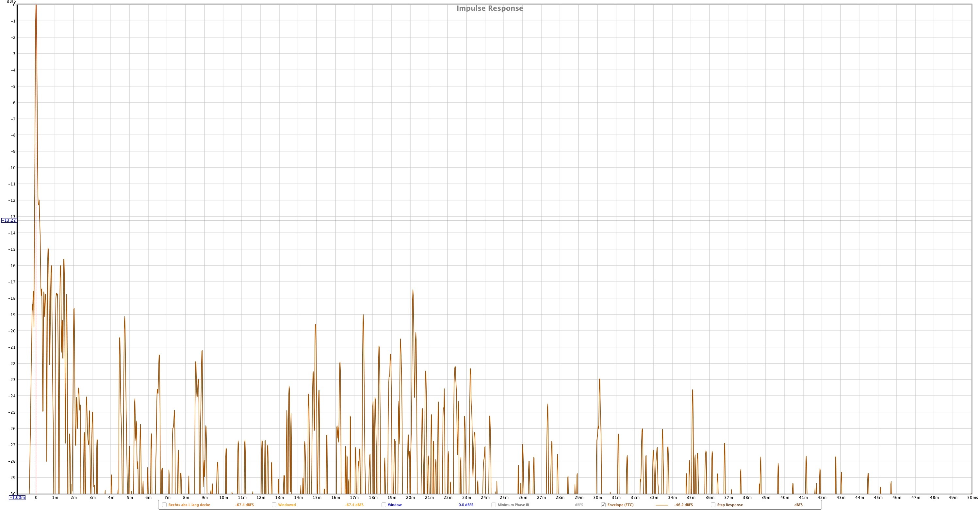Click the dBFS unit label above the Y axis
Screen dimensions: 980x510
coord(11,2)
